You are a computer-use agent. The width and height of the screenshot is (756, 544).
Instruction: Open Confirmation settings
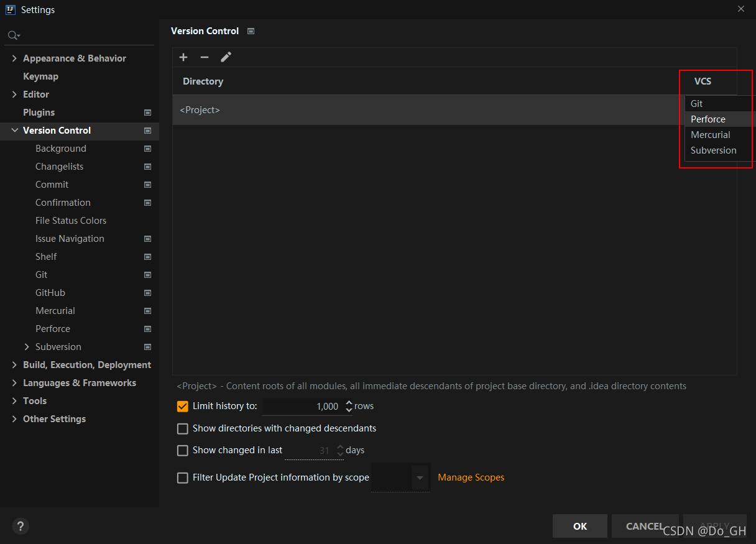[63, 203]
